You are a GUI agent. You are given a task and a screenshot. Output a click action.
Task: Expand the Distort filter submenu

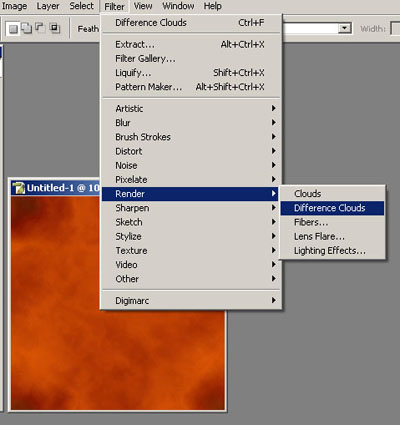191,151
